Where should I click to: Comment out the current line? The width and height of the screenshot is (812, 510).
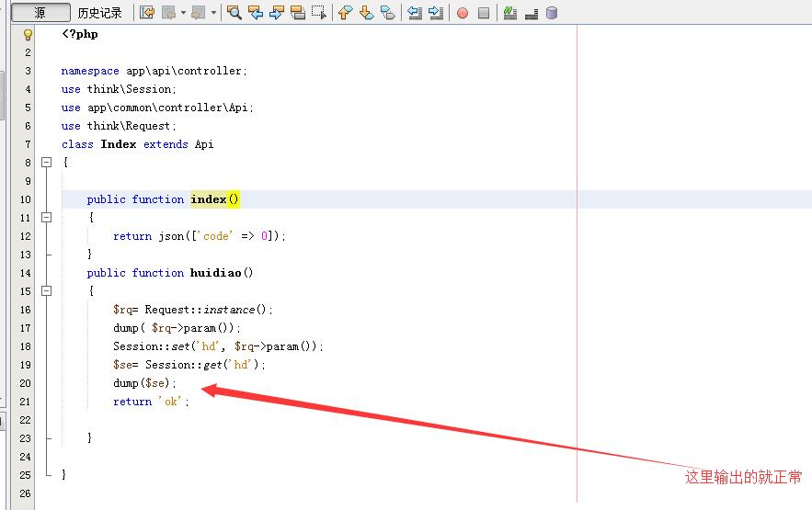pyautogui.click(x=510, y=13)
